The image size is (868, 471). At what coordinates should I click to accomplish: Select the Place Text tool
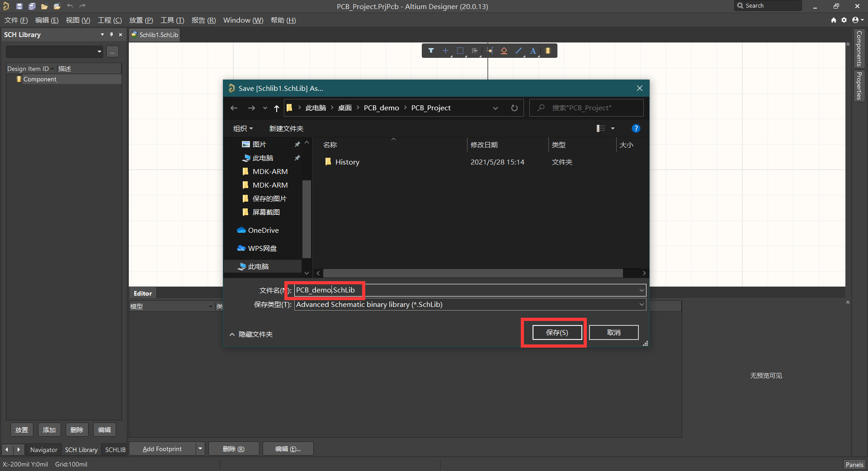pyautogui.click(x=533, y=51)
